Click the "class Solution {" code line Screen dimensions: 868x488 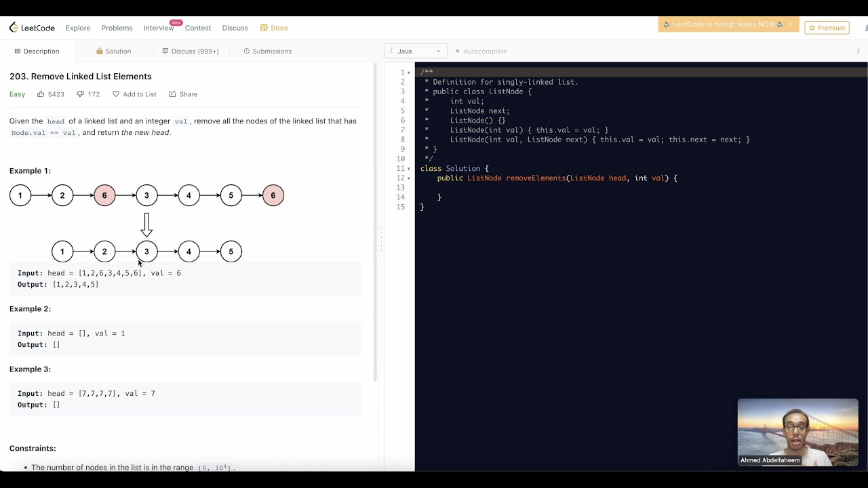[x=454, y=169]
